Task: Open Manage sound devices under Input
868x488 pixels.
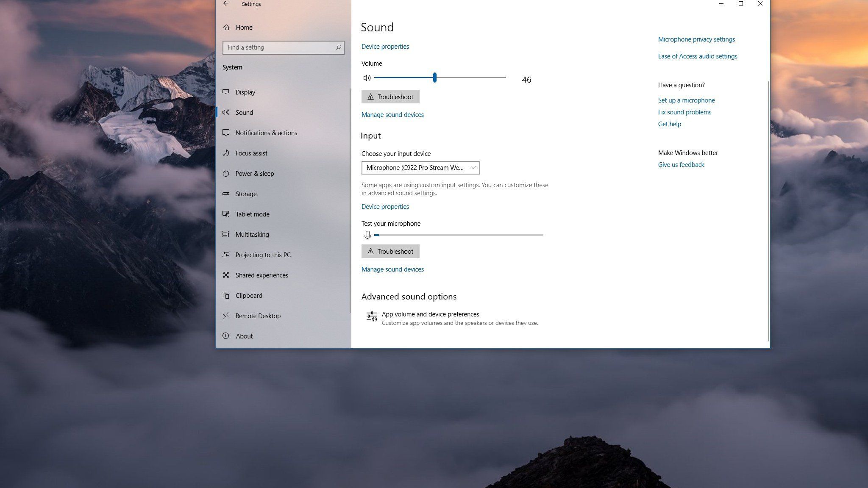Action: (392, 269)
